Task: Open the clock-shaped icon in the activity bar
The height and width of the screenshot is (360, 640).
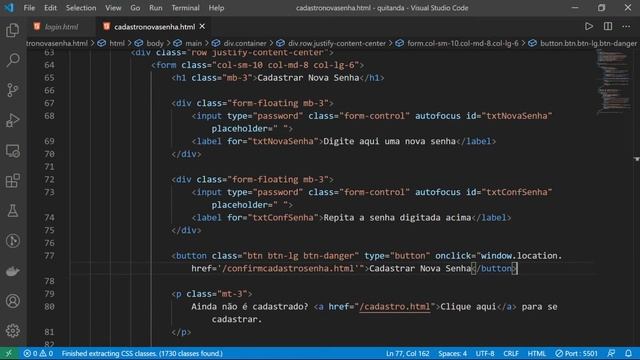Action: tap(13, 241)
